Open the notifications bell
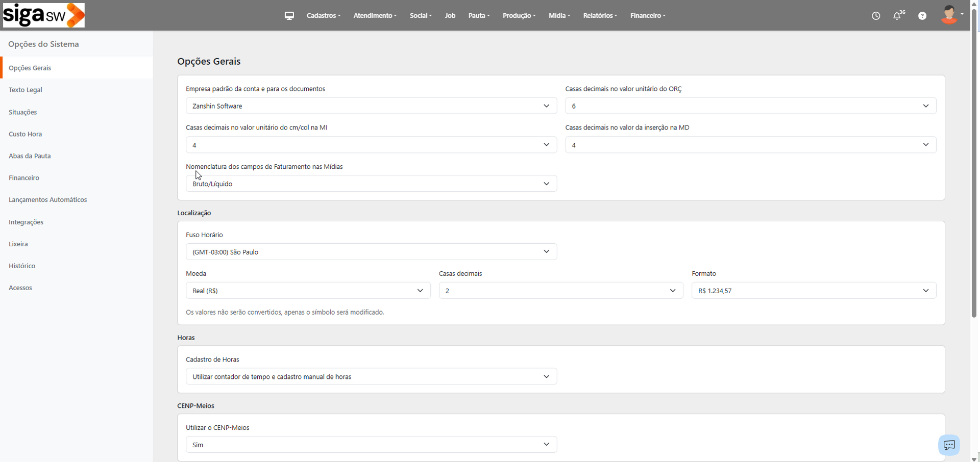 pos(897,16)
